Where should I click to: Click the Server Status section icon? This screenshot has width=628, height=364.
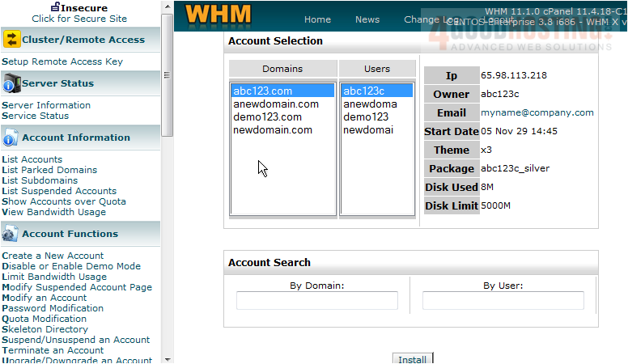(11, 83)
